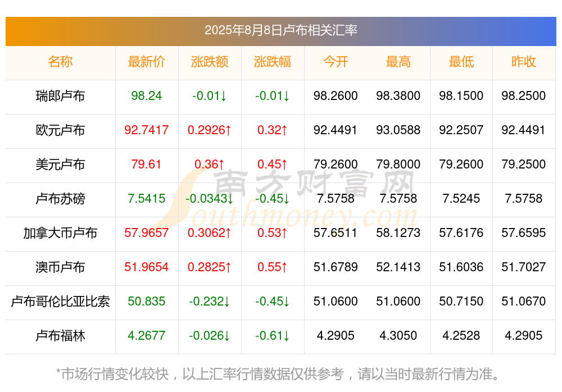Click the 昨收 column header
Screen dimensions: 562x392
pos(524,62)
